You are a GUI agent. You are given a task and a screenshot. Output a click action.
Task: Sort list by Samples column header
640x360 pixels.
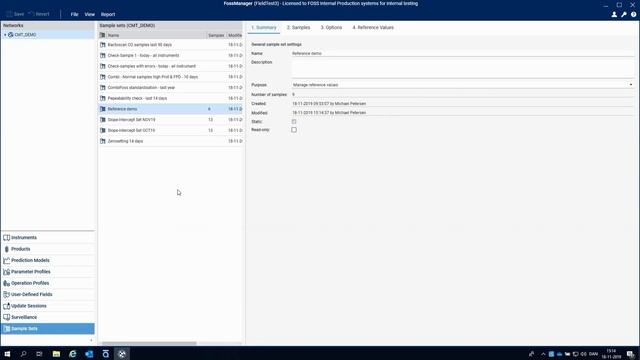(216, 36)
